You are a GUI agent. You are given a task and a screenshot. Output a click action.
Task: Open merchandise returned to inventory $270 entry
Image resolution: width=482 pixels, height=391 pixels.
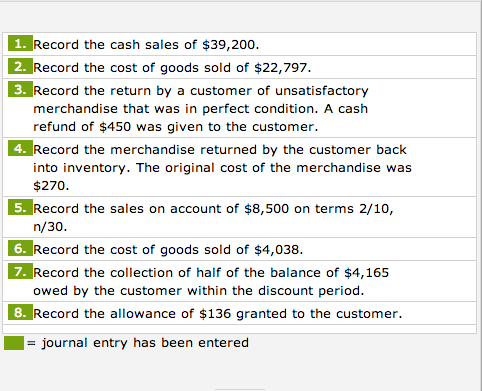239,167
